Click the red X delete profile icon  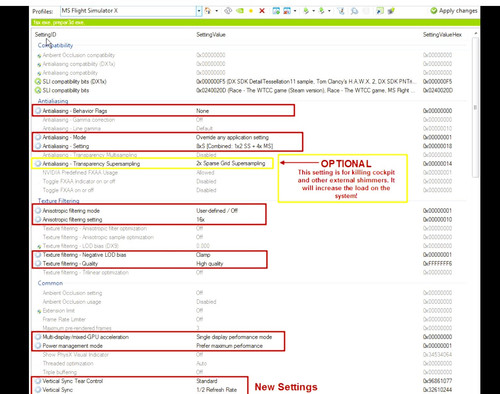(x=262, y=11)
